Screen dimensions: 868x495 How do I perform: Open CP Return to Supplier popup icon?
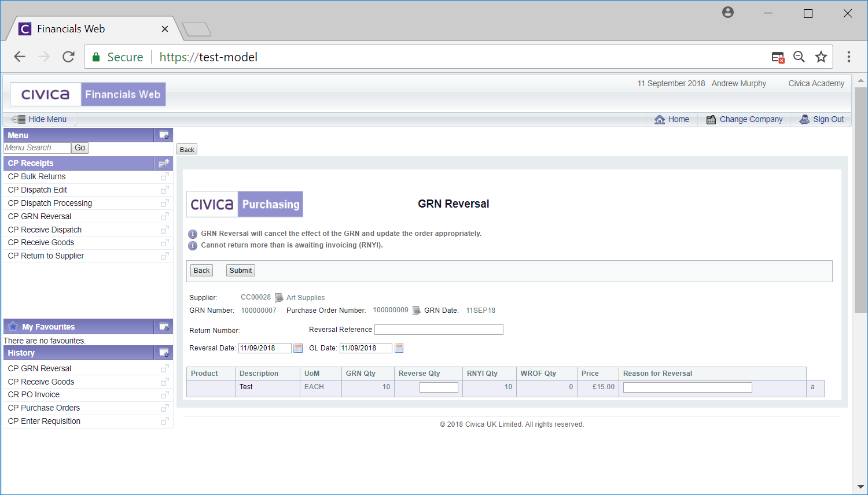point(165,256)
